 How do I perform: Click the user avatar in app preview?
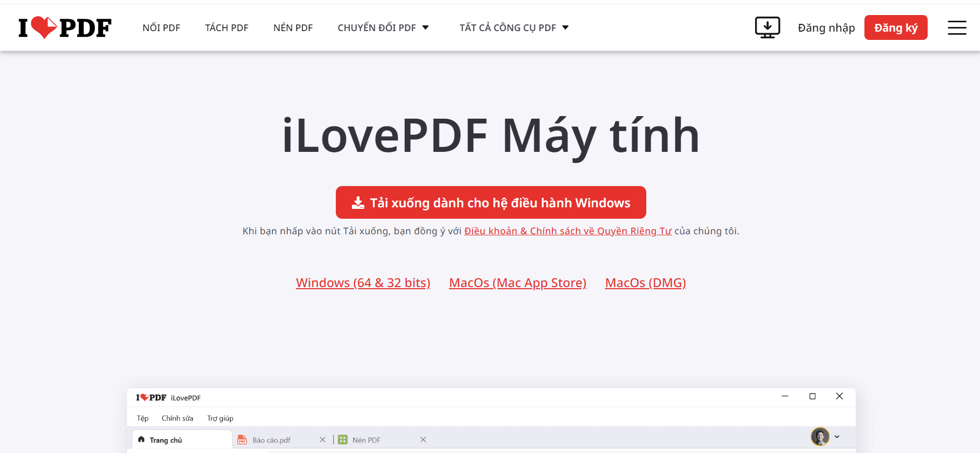point(820,436)
